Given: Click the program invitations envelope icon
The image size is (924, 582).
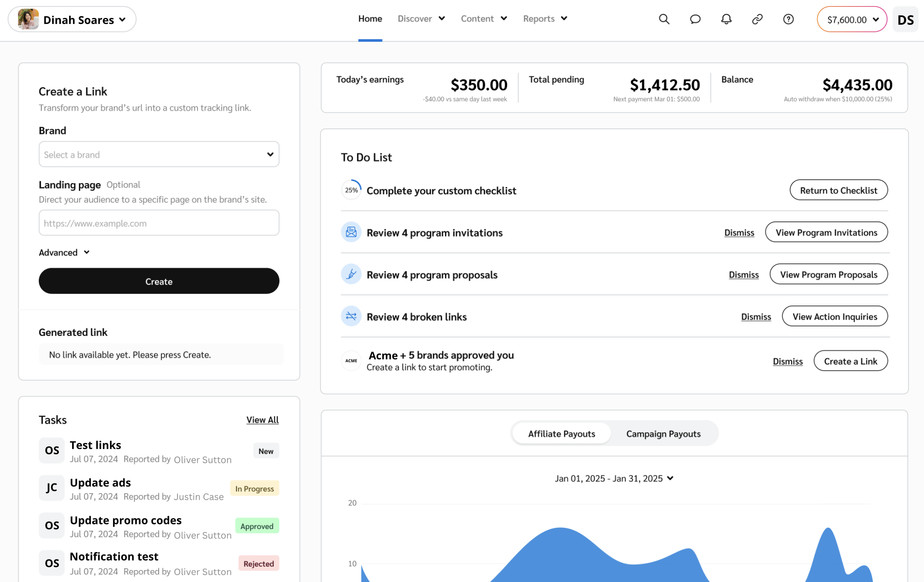Looking at the screenshot, I should [351, 232].
